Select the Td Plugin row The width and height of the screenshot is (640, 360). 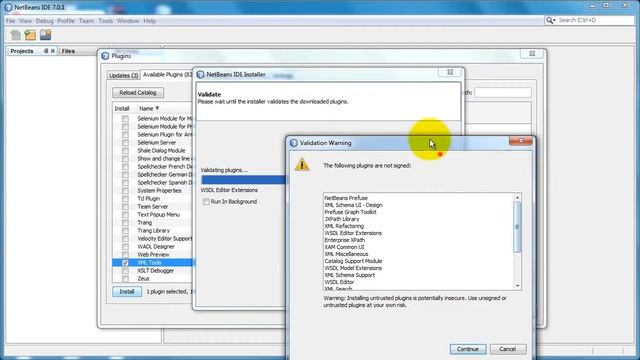(153, 198)
